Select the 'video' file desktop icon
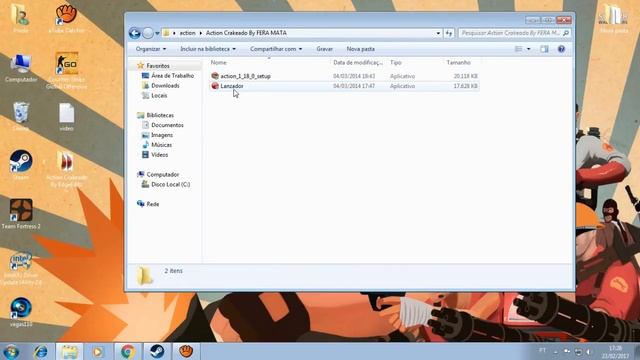 [x=67, y=117]
